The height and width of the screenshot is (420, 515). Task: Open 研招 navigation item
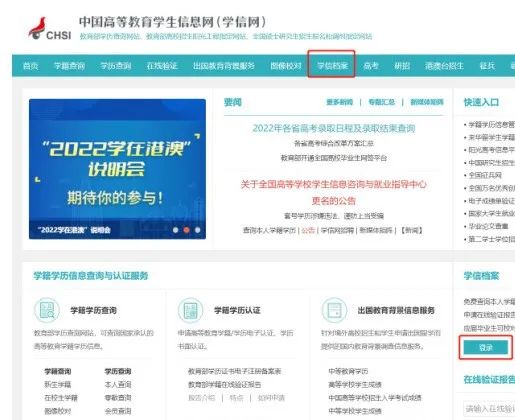pos(402,66)
